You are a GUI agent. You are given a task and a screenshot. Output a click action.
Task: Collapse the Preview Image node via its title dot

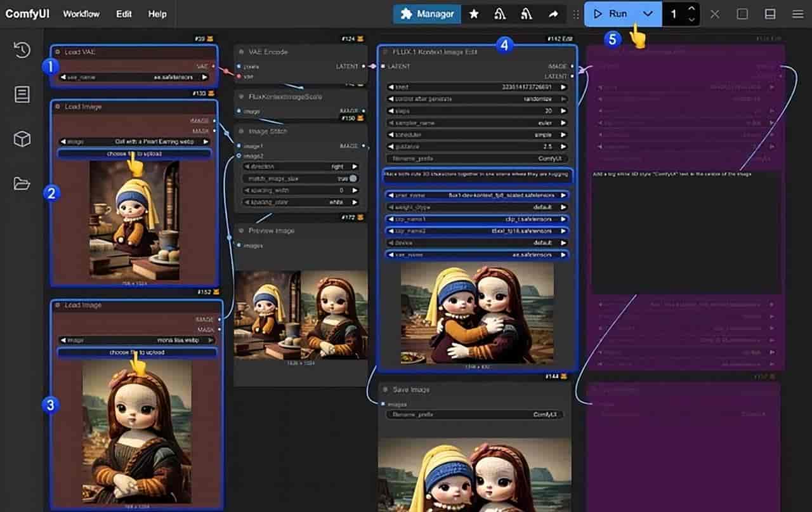[242, 231]
